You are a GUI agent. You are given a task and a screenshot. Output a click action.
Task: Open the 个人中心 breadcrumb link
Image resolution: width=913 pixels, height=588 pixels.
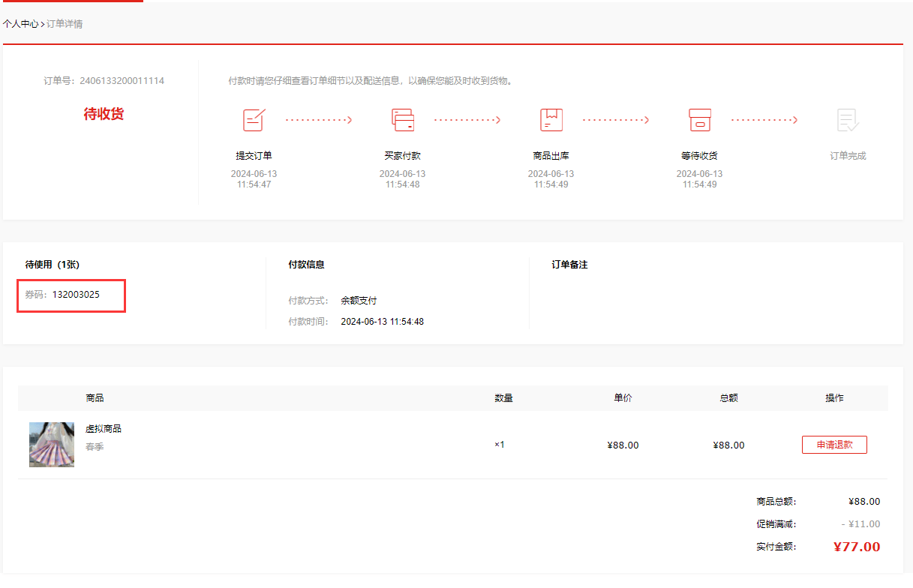pyautogui.click(x=20, y=24)
